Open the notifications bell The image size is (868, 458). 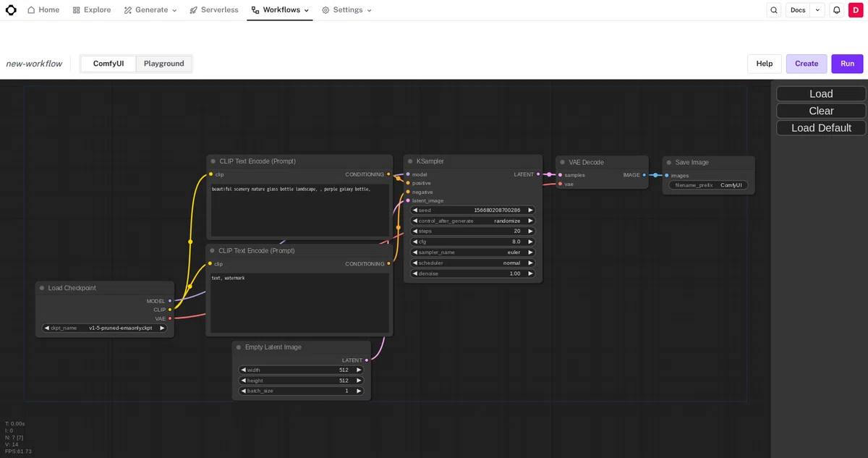[836, 10]
